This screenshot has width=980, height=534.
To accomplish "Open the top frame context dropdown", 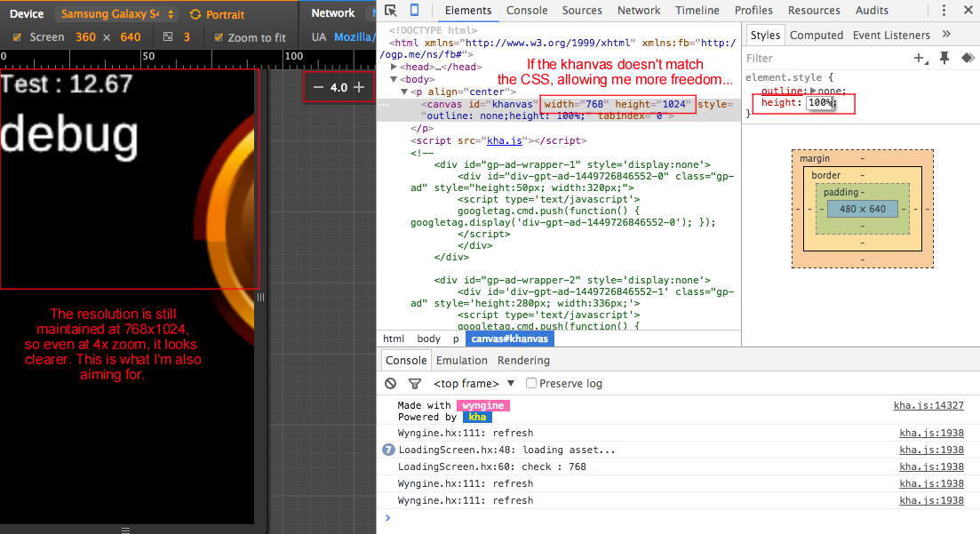I will point(474,383).
